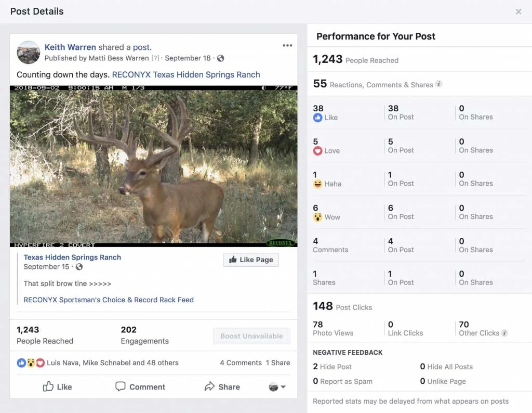Screen dimensions: 532x413
Task: Click the 0 Unlike Page entry
Action: tap(443, 381)
